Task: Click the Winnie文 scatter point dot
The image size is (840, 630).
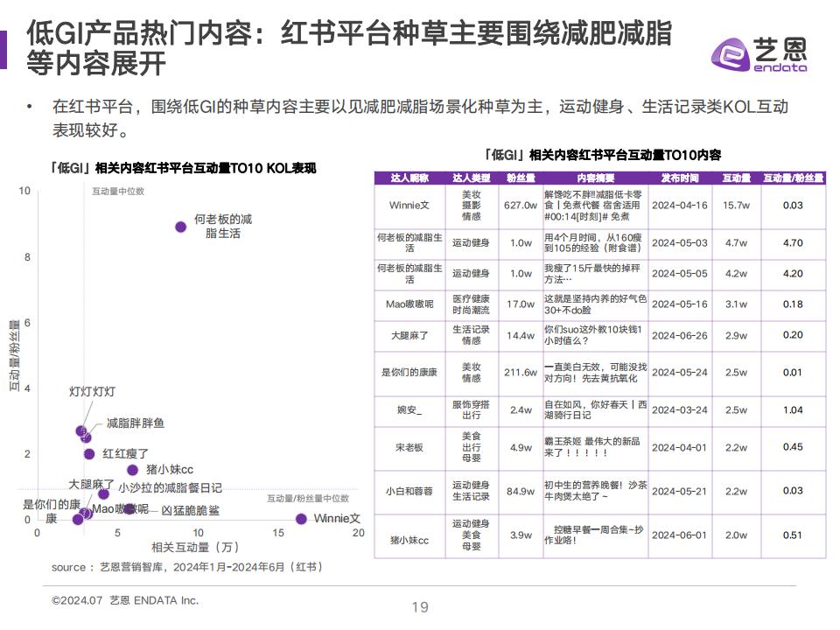Action: (x=301, y=519)
